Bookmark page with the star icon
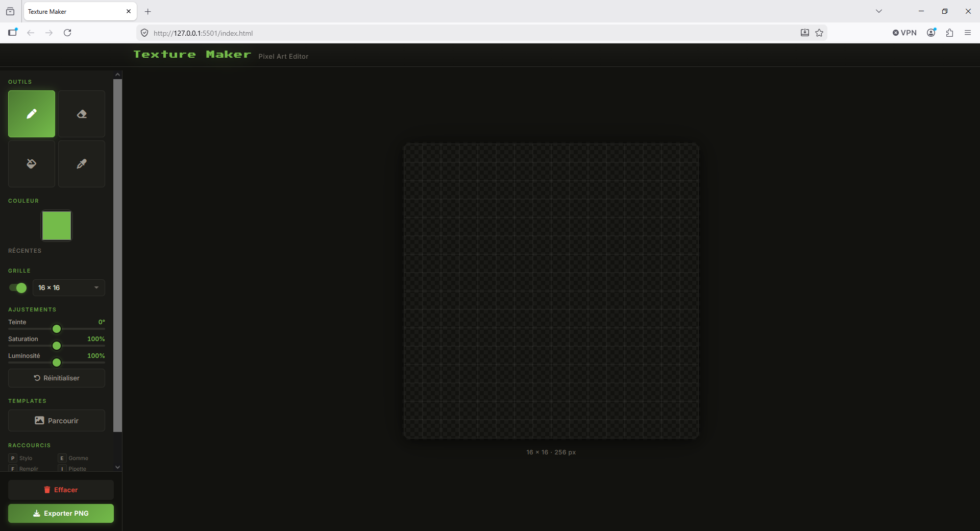The image size is (980, 531). click(x=819, y=33)
